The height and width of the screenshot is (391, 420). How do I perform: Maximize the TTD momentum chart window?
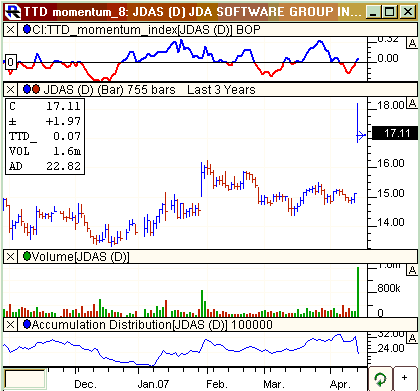(x=389, y=12)
